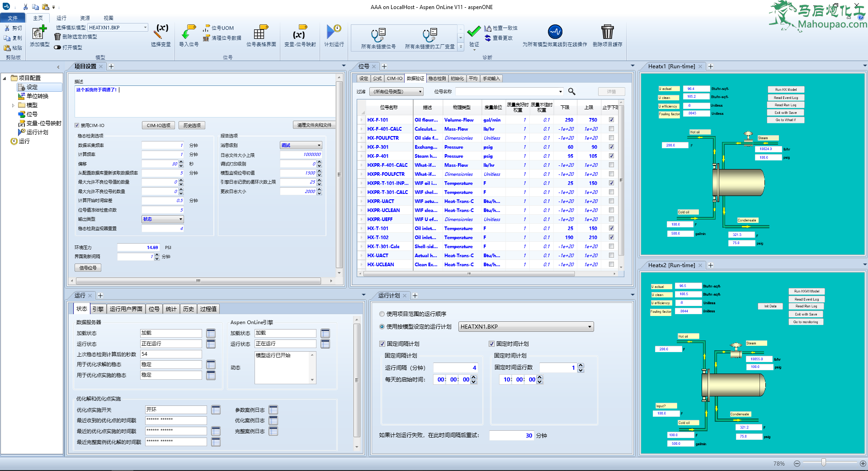Image resolution: width=868 pixels, height=471 pixels.
Task: Collapse the 项目配置 tree node
Action: click(5, 78)
